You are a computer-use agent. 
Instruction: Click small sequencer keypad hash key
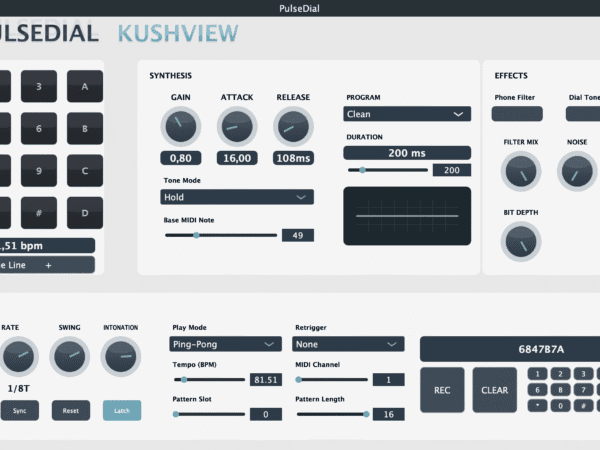pyautogui.click(x=583, y=406)
